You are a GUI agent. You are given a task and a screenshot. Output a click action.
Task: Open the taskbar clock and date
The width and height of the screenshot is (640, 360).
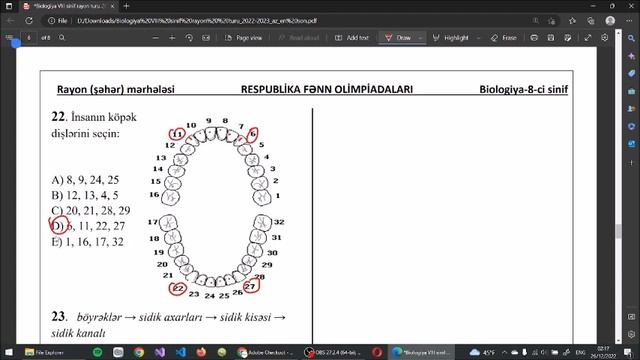603,352
